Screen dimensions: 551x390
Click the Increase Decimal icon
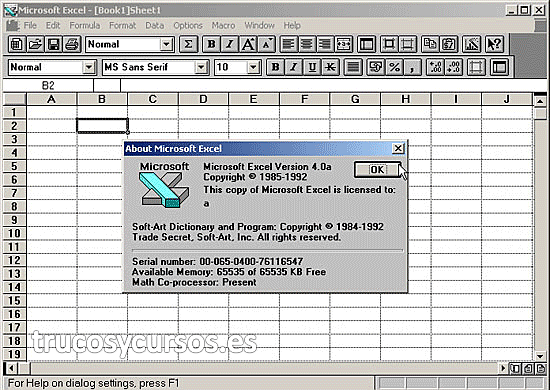coord(435,67)
